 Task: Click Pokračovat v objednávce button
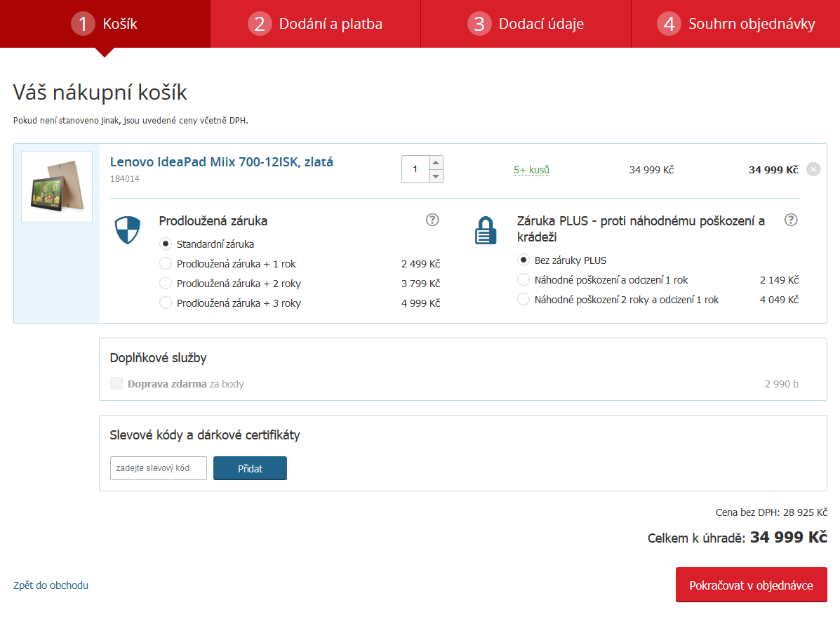tap(751, 585)
